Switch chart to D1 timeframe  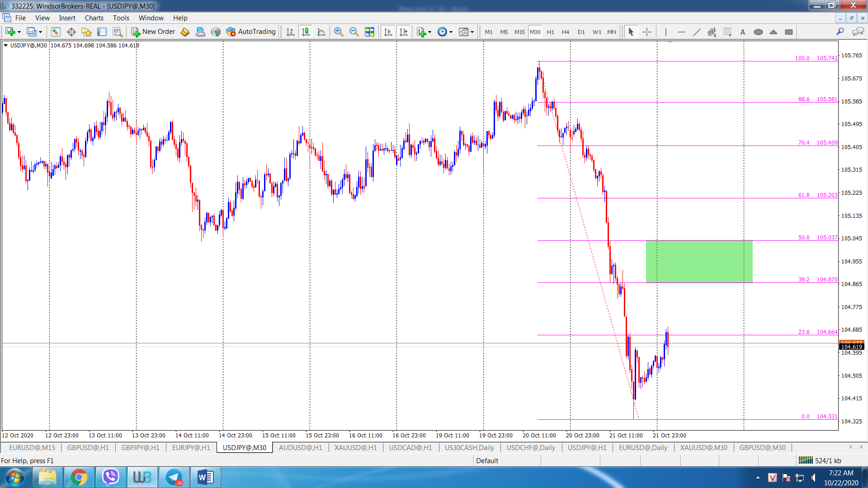click(581, 32)
